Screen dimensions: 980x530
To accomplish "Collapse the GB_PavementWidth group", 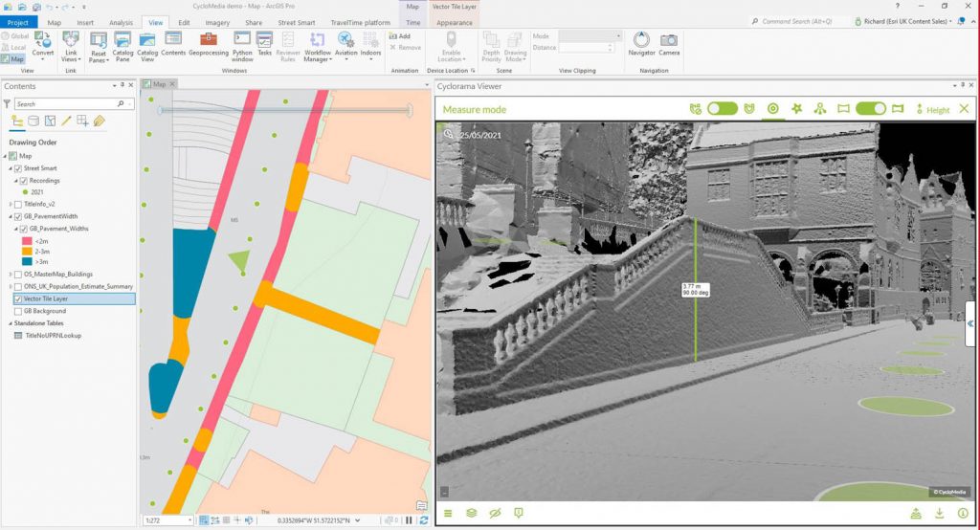I will click(x=10, y=216).
